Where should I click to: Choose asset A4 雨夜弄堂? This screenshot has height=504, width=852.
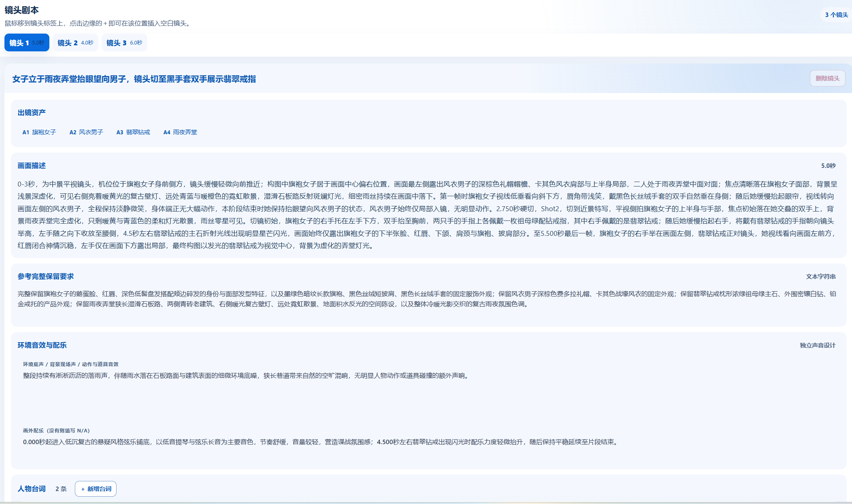tap(180, 132)
